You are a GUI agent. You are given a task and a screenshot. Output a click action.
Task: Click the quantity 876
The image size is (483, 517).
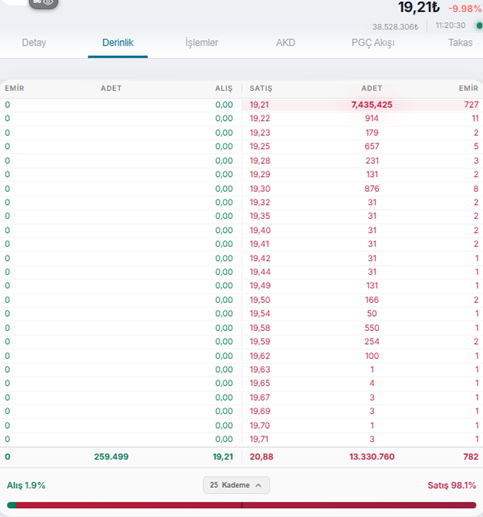372,189
